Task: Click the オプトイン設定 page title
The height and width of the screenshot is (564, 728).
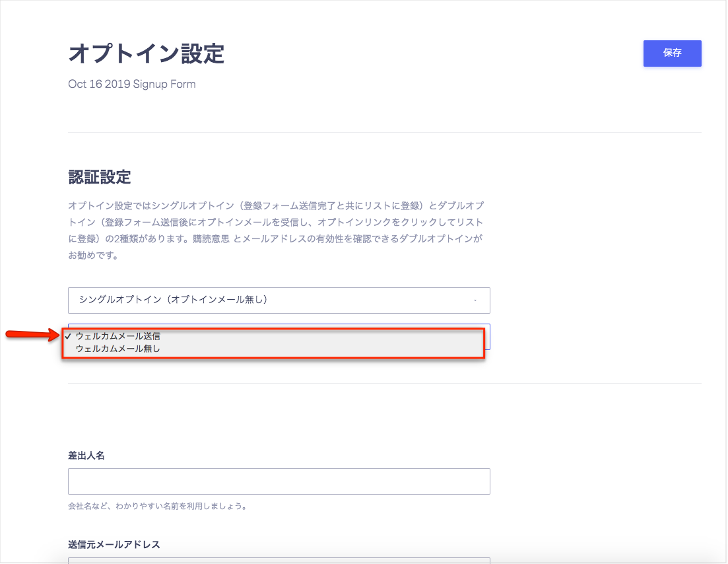Action: click(147, 54)
